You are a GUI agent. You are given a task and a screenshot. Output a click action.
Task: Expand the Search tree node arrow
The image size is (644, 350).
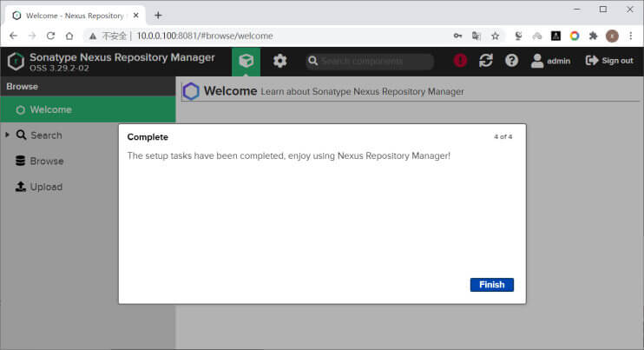point(8,135)
